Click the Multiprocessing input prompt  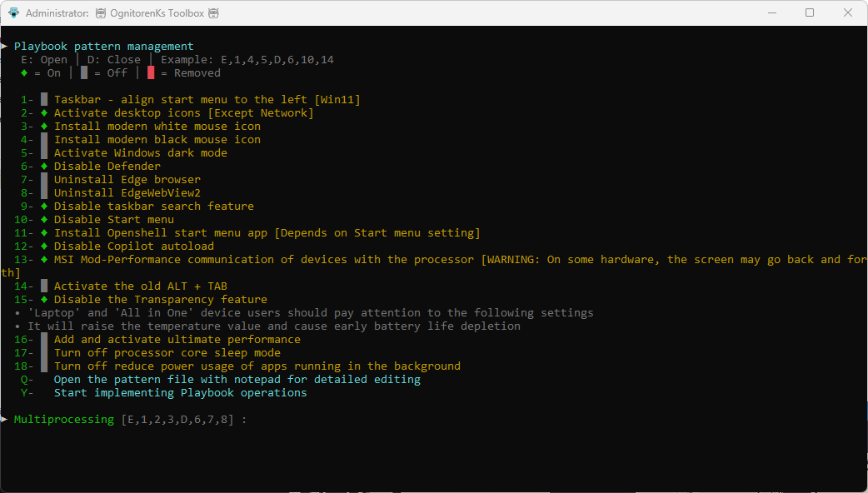pyautogui.click(x=130, y=420)
